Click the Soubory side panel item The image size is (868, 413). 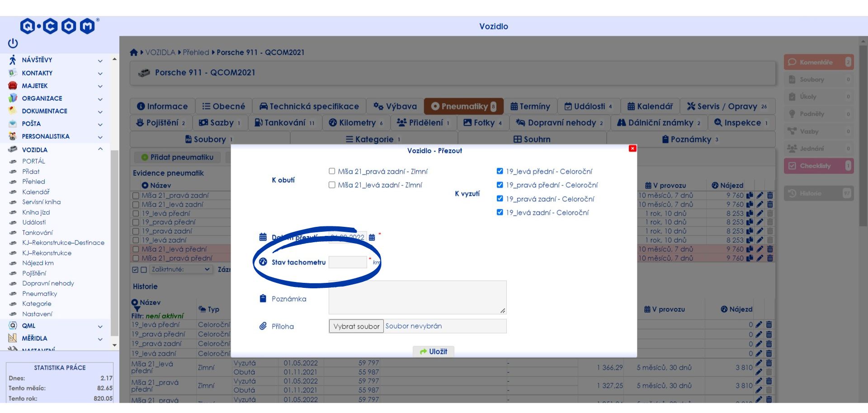(x=819, y=80)
